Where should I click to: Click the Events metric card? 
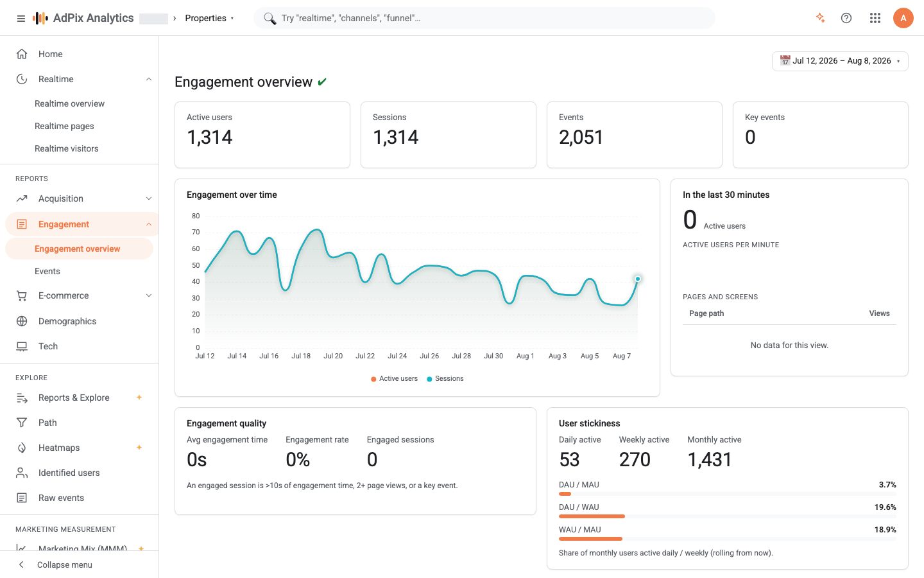pos(635,135)
